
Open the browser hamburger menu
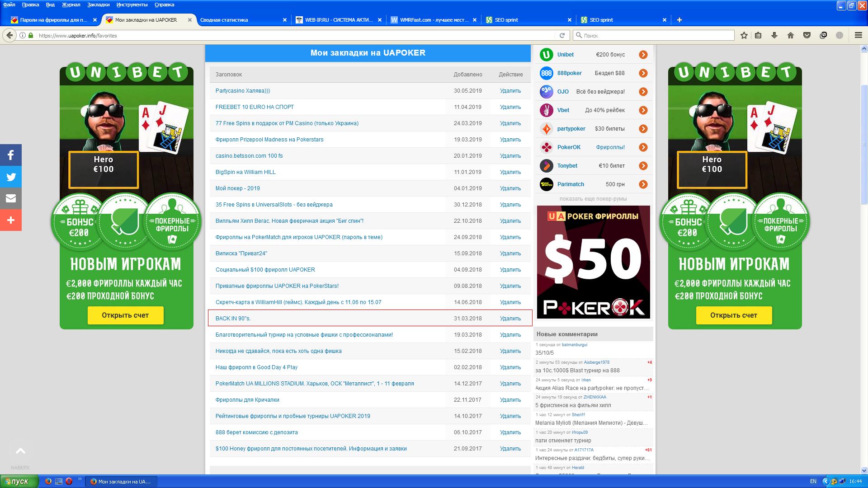click(x=858, y=35)
